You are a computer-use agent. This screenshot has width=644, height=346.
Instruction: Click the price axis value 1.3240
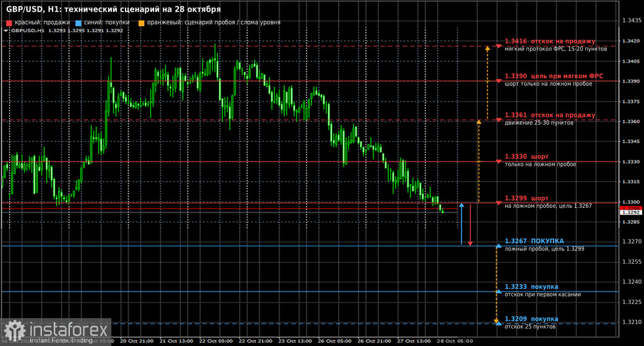coord(632,282)
